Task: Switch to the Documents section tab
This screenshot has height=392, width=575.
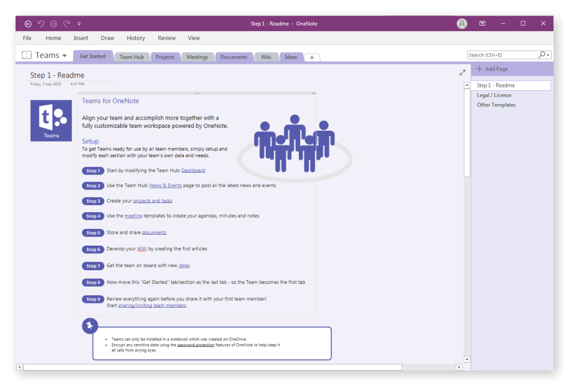Action: [234, 57]
